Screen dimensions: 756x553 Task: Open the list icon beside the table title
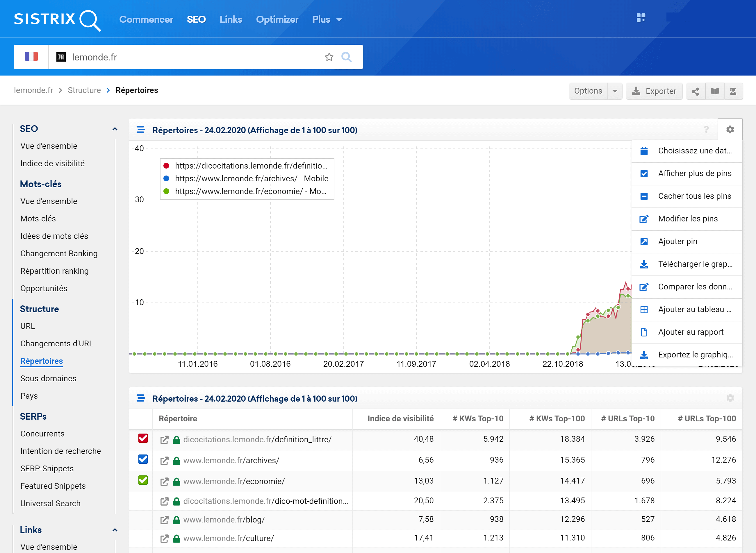(x=140, y=398)
